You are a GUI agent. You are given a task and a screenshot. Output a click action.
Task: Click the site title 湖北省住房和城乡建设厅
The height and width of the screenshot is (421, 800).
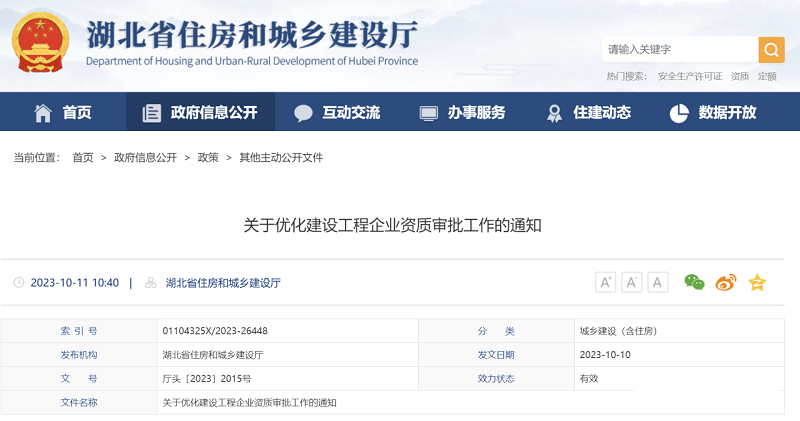[252, 35]
